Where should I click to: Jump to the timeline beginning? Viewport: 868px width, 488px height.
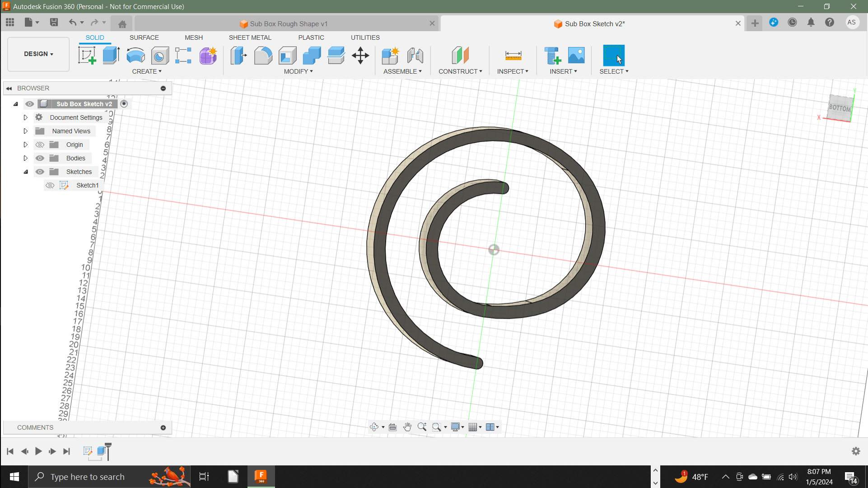click(x=10, y=451)
